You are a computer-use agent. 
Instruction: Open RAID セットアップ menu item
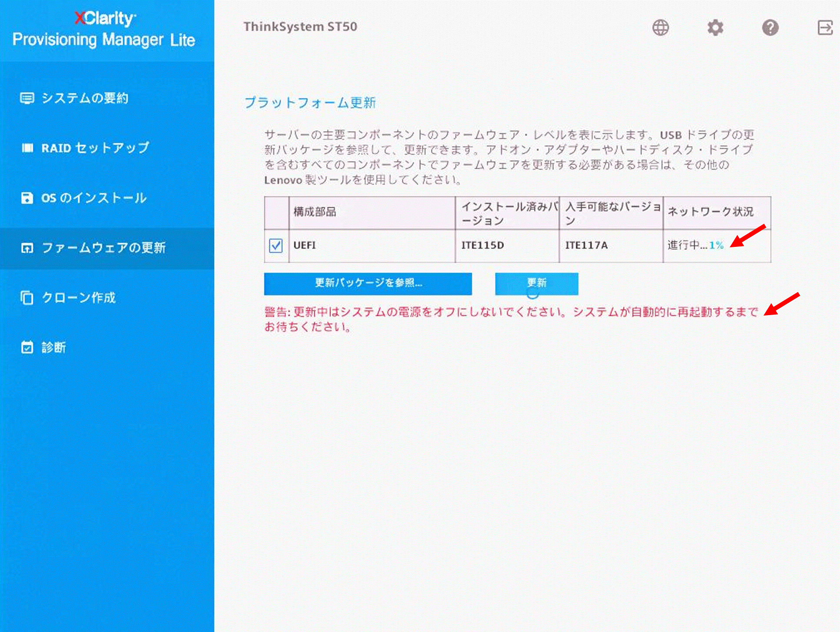coord(107,148)
